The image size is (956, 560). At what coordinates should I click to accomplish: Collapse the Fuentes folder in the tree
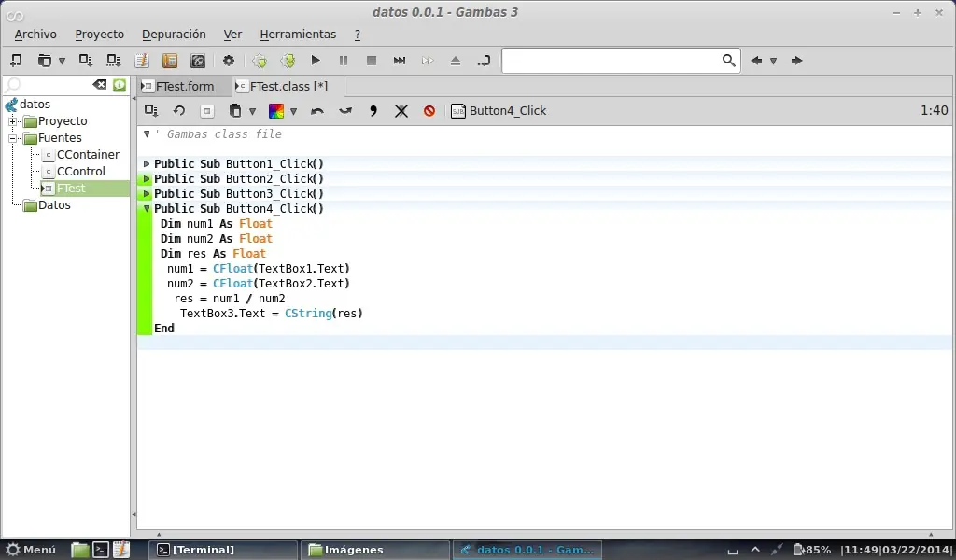pyautogui.click(x=12, y=138)
